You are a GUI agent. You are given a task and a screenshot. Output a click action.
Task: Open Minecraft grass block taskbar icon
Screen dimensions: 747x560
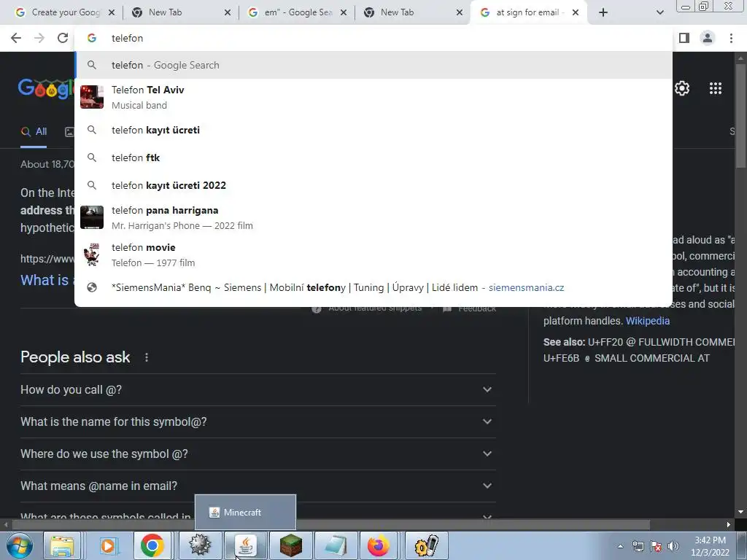point(290,545)
